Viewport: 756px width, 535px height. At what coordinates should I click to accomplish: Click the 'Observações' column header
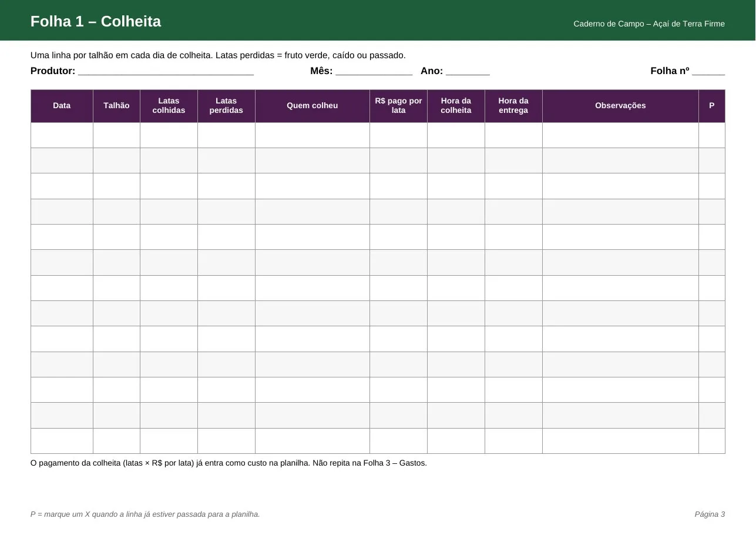click(620, 106)
